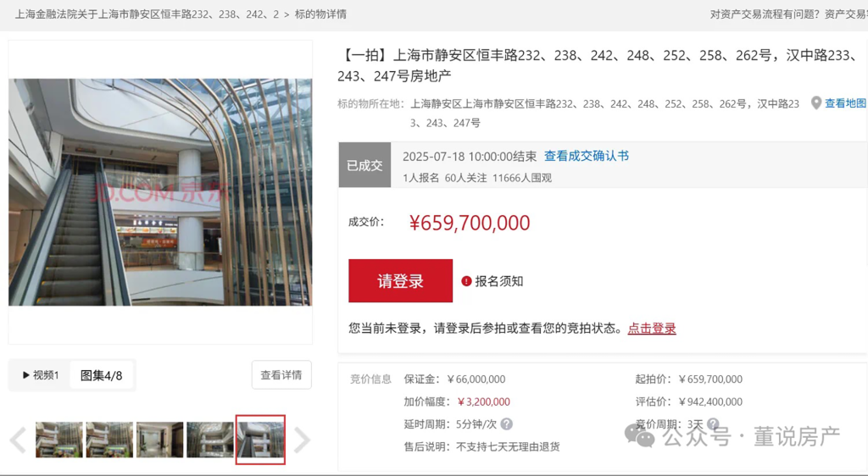Click the red exclamation icon by 报名须知
Viewport: 868px width, 476px height.
(x=467, y=281)
